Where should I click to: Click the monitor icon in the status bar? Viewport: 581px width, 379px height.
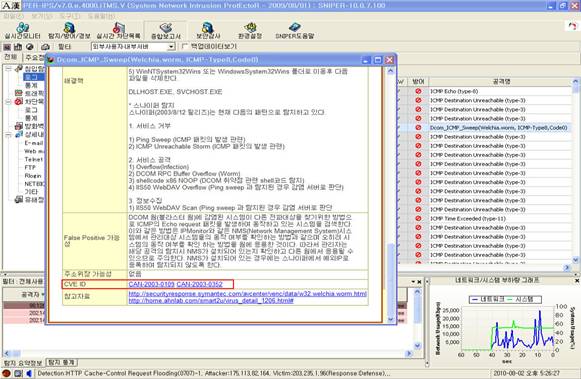pos(18,373)
